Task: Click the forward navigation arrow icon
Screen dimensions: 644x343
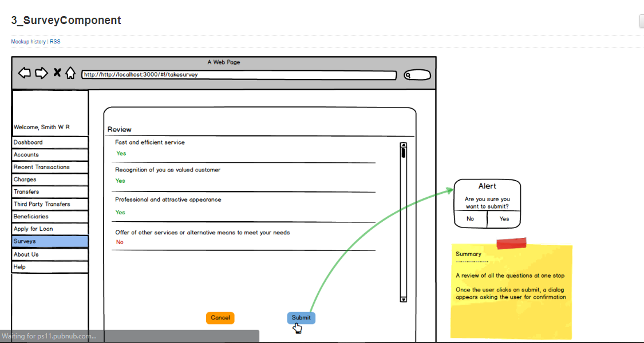Action: point(41,73)
